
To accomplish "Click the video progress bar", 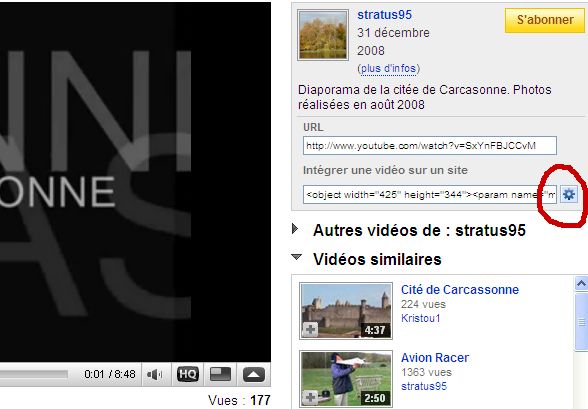I will click(34, 374).
